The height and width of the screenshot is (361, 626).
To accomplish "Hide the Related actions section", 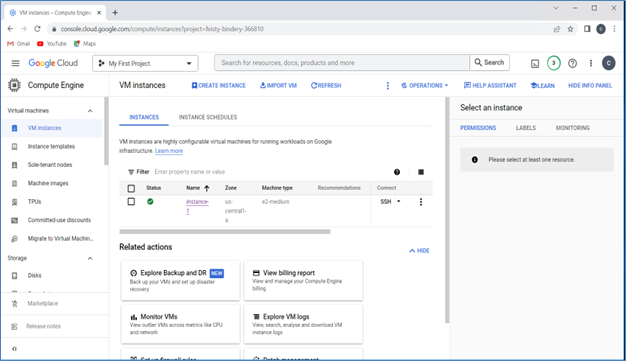I will (x=419, y=251).
